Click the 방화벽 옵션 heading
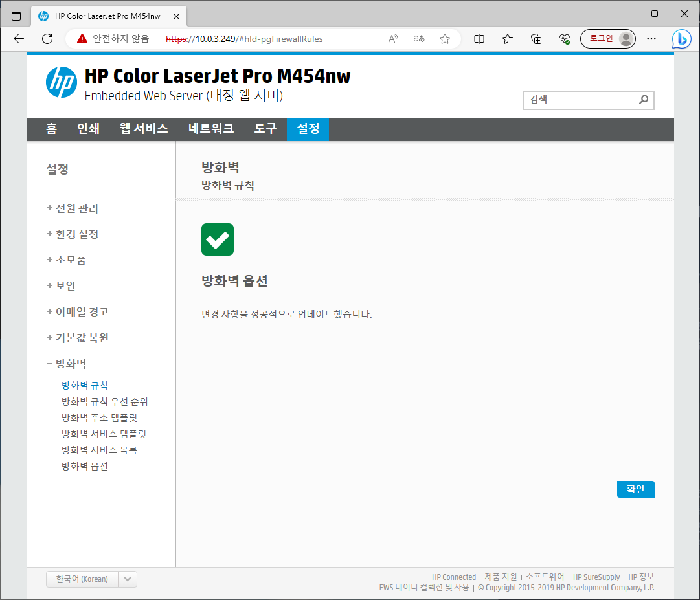This screenshot has height=600, width=700. 234,281
